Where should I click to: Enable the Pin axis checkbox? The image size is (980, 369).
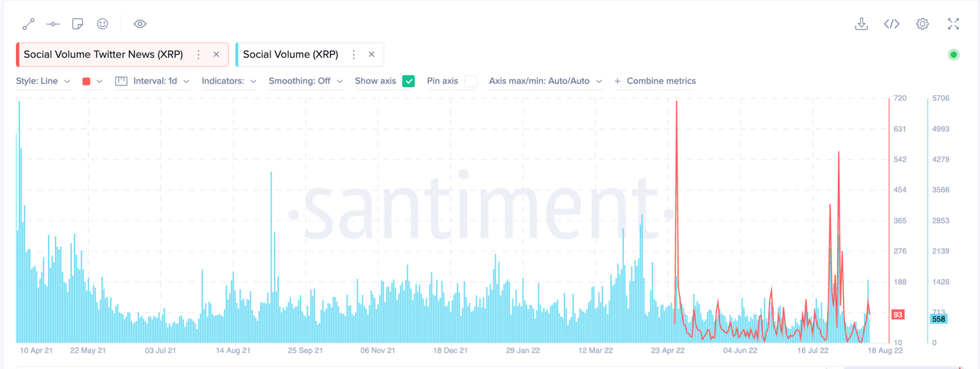[x=470, y=82]
